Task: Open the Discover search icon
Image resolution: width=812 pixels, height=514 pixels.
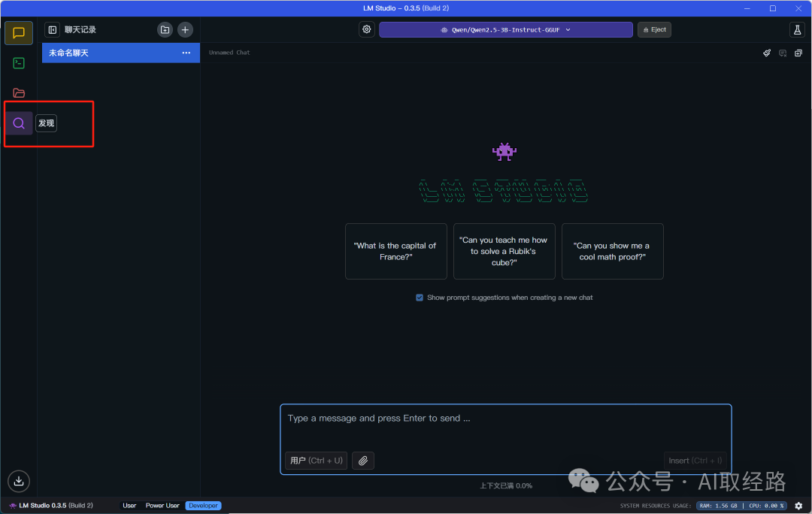Action: click(19, 123)
